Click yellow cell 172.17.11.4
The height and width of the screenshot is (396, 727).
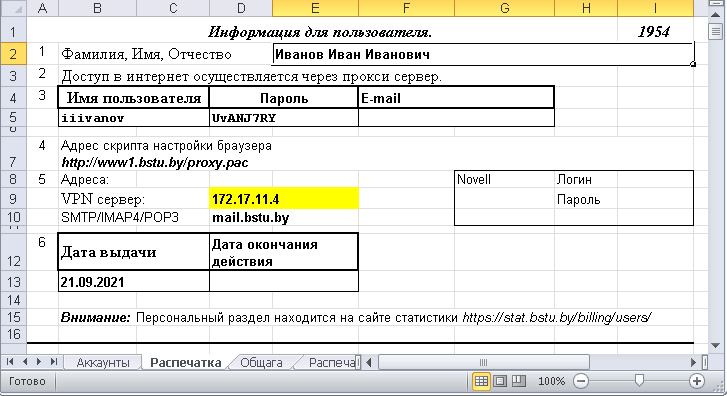[284, 199]
